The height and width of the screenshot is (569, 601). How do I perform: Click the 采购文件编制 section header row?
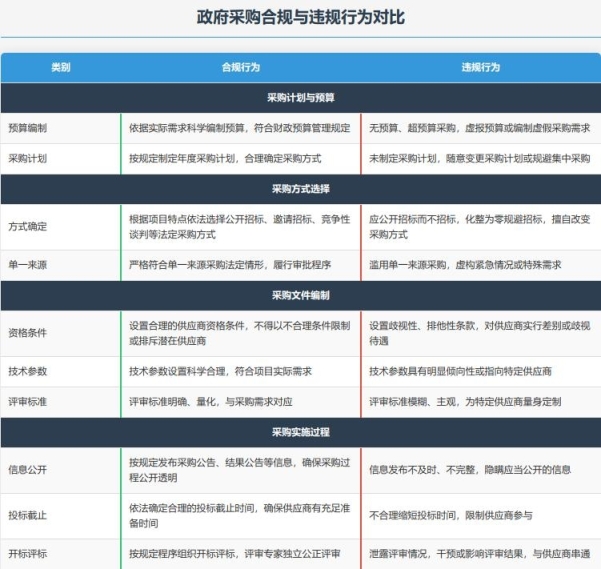pyautogui.click(x=300, y=295)
